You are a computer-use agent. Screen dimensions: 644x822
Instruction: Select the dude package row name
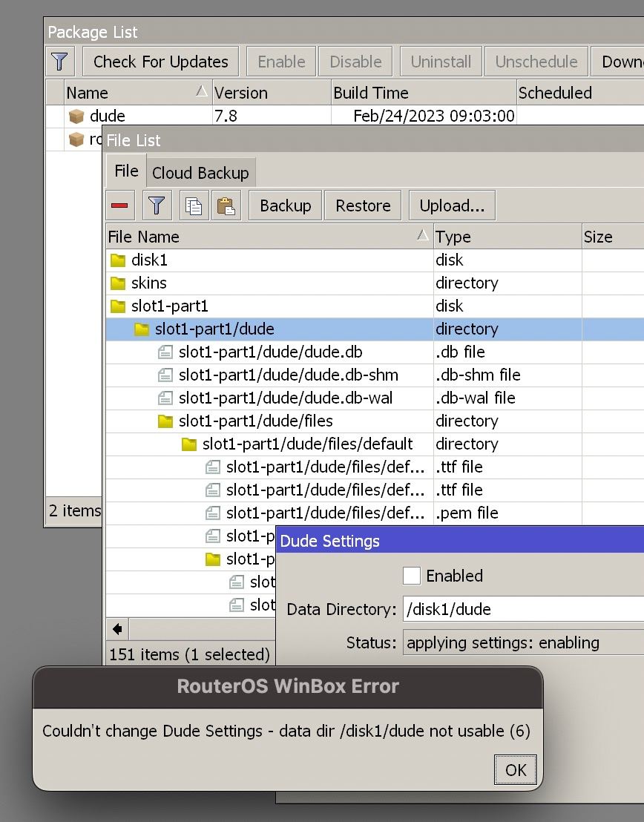click(108, 116)
